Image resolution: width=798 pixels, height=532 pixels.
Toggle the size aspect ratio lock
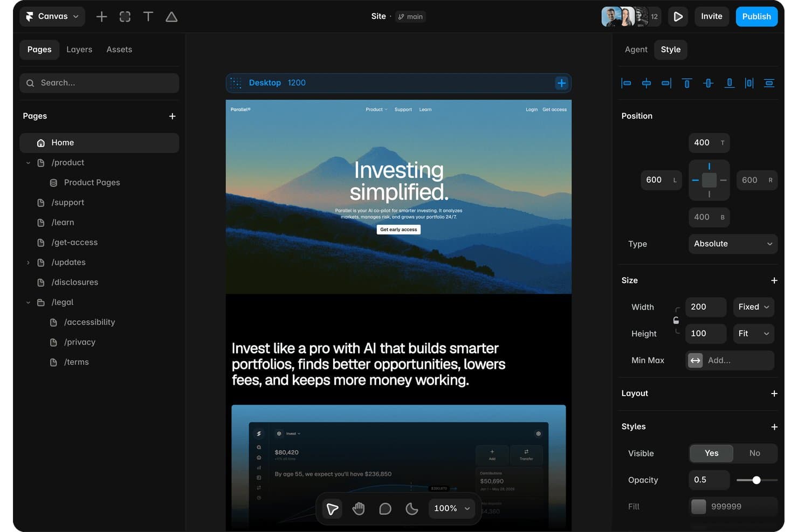pyautogui.click(x=676, y=320)
